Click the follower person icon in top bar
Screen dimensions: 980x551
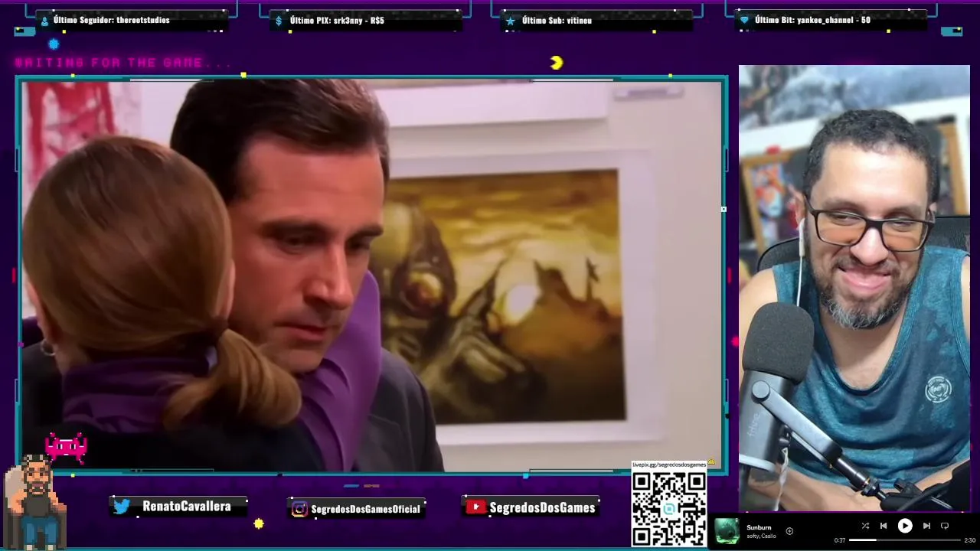tap(44, 21)
